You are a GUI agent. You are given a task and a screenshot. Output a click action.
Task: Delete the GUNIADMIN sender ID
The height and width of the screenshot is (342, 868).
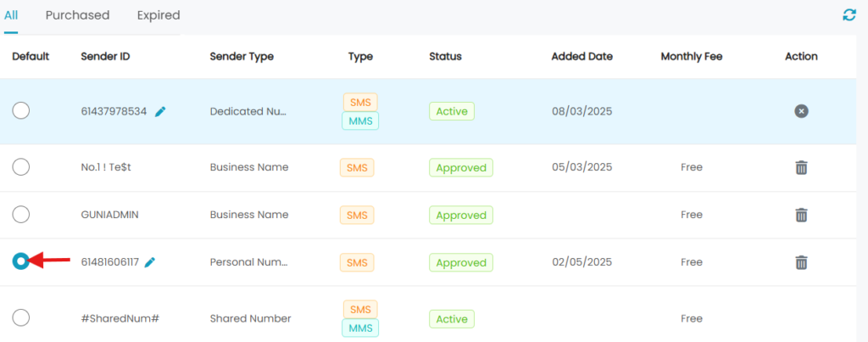click(801, 215)
